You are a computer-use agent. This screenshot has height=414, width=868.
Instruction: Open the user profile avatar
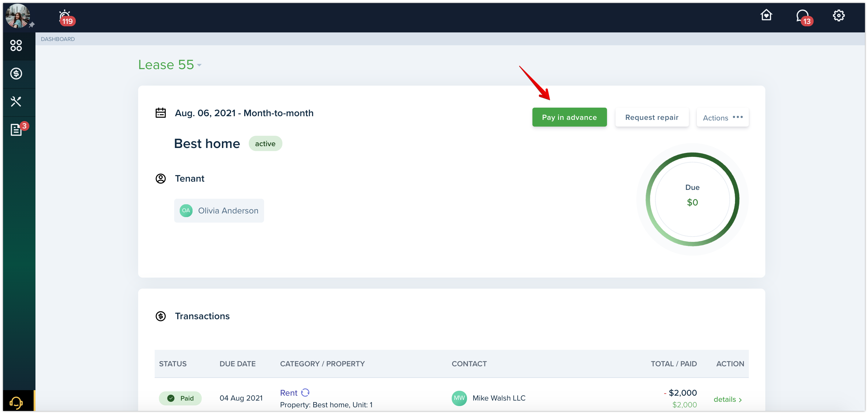point(17,16)
